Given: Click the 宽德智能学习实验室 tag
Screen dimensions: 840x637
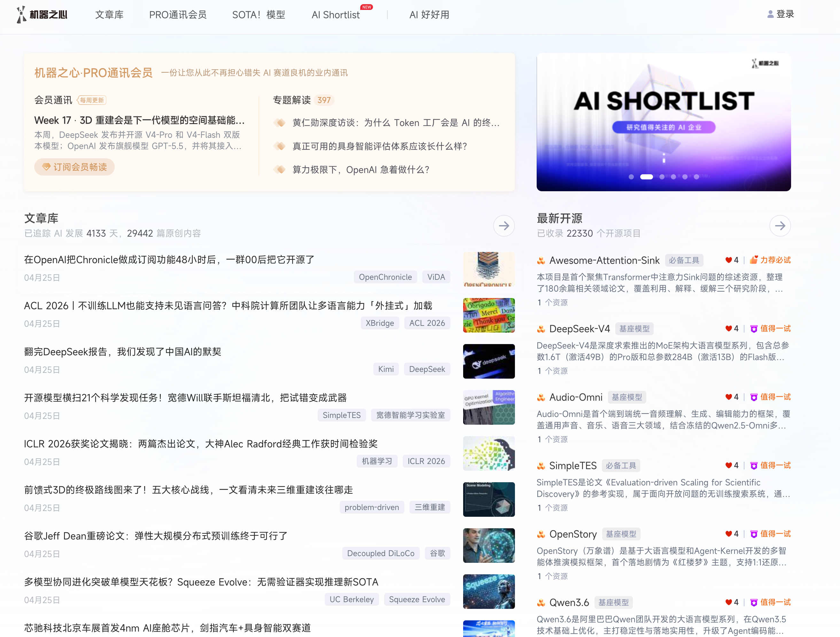Looking at the screenshot, I should coord(410,415).
